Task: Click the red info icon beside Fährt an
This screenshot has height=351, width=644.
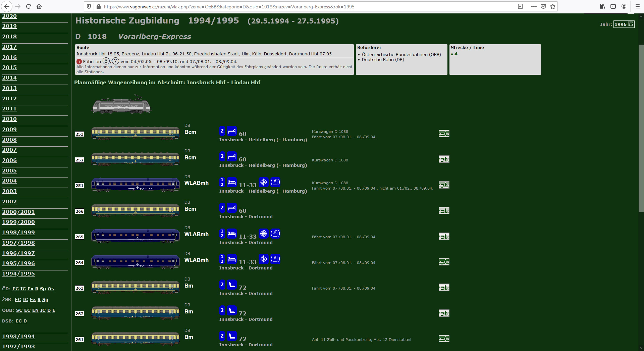Action: click(x=79, y=61)
